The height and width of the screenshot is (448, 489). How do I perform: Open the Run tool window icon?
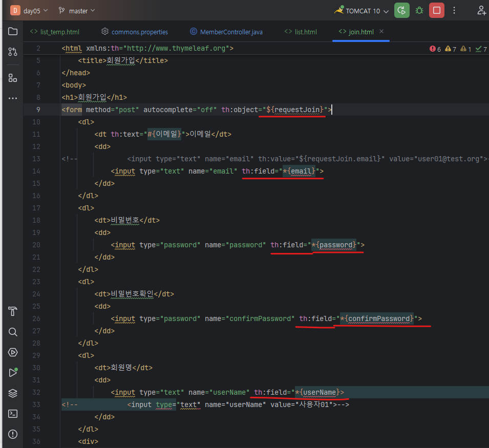coord(13,373)
